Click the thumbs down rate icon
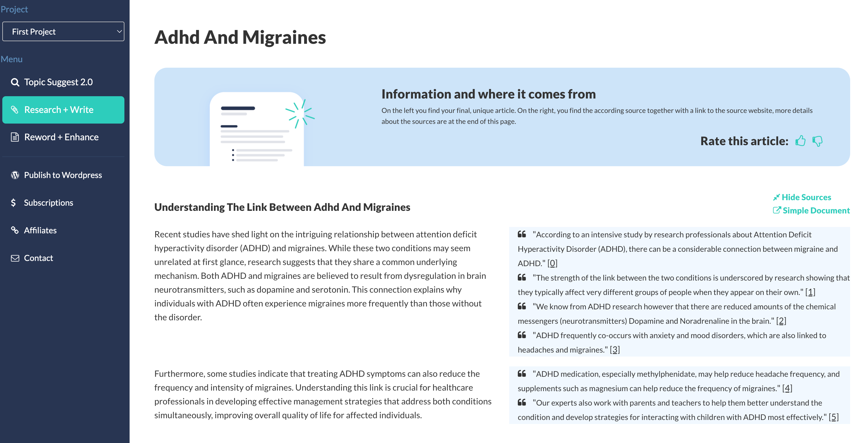Image resolution: width=868 pixels, height=443 pixels. (818, 141)
